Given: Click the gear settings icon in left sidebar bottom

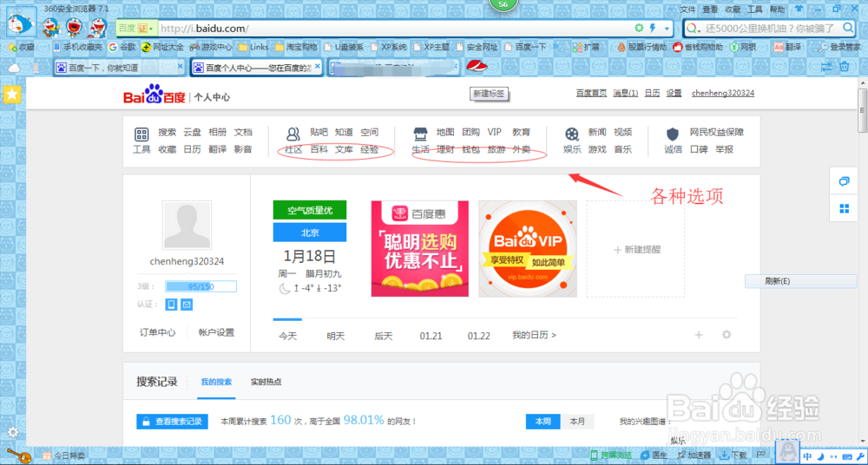Looking at the screenshot, I should point(13,432).
